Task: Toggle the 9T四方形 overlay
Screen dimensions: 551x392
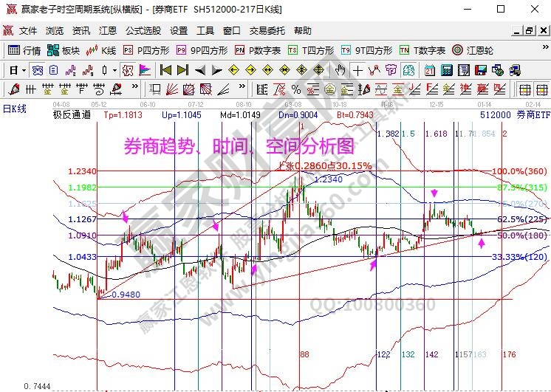Action: pos(366,50)
